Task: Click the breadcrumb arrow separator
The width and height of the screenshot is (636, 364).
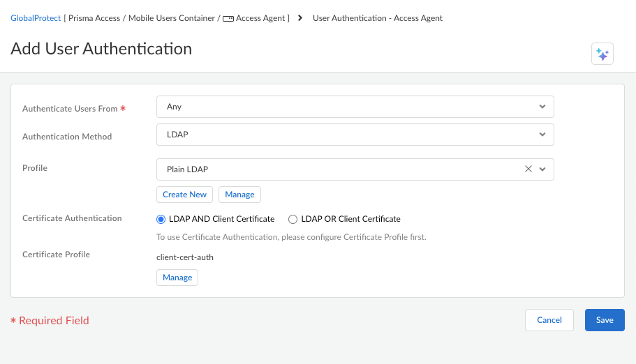Action: (x=300, y=18)
